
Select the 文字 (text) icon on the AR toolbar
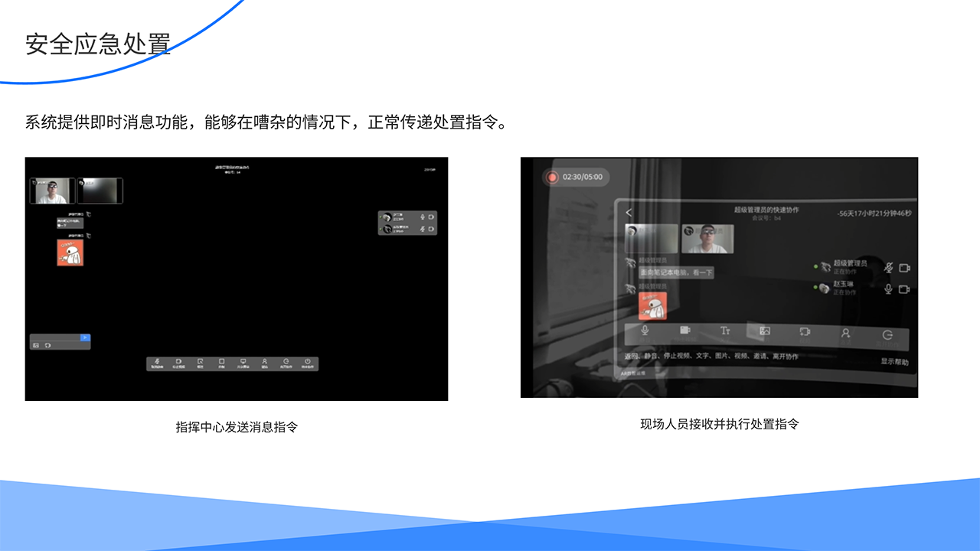[726, 332]
